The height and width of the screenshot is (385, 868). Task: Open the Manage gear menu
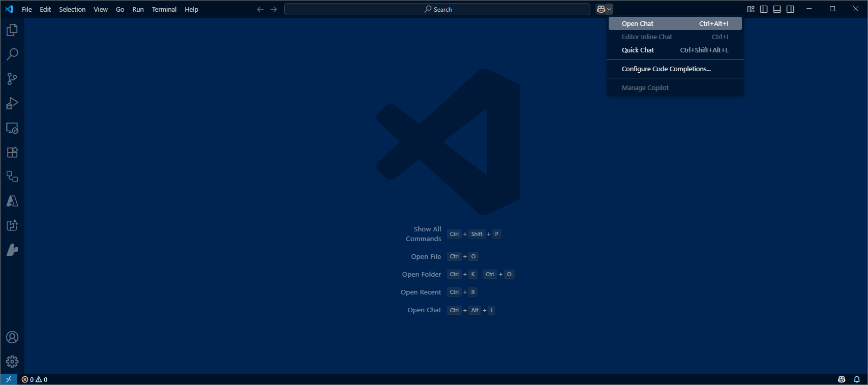pyautogui.click(x=12, y=362)
